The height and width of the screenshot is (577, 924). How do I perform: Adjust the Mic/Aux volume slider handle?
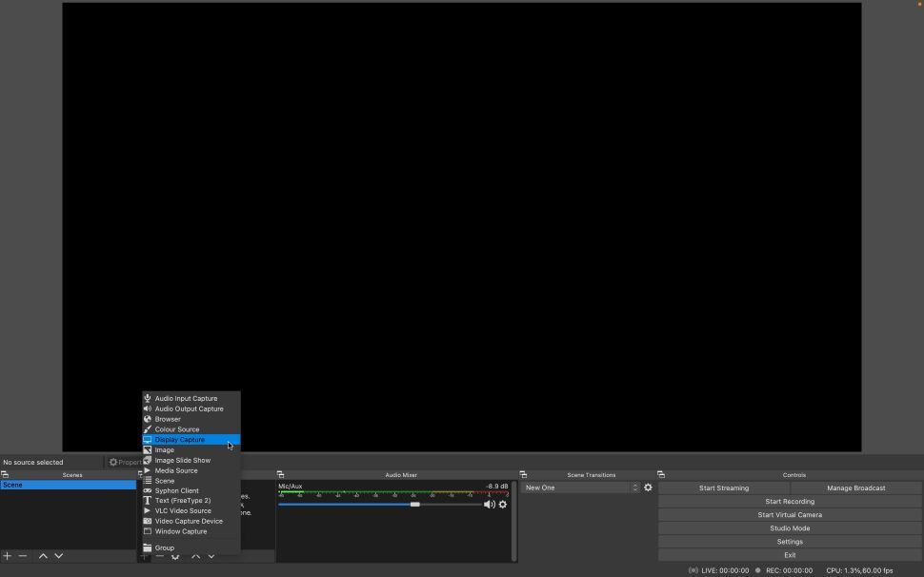(x=415, y=505)
